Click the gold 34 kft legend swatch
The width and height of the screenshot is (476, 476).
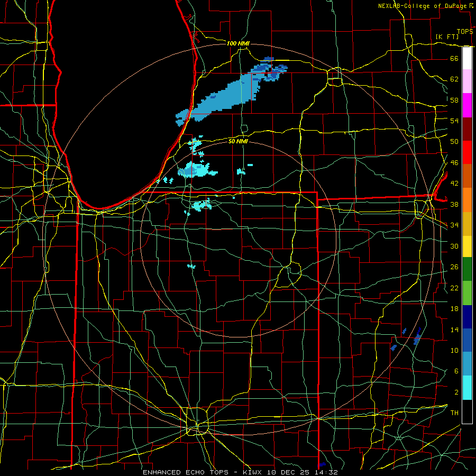click(467, 224)
